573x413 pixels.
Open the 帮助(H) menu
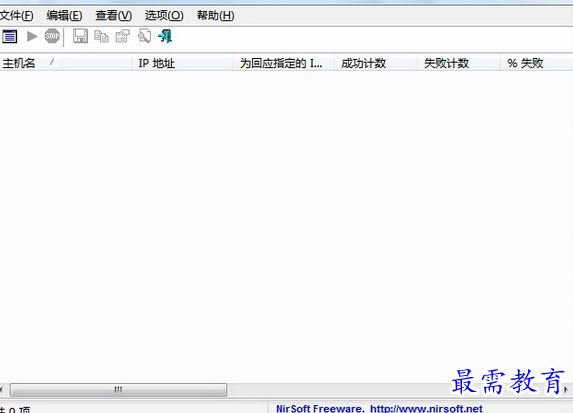[x=216, y=16]
